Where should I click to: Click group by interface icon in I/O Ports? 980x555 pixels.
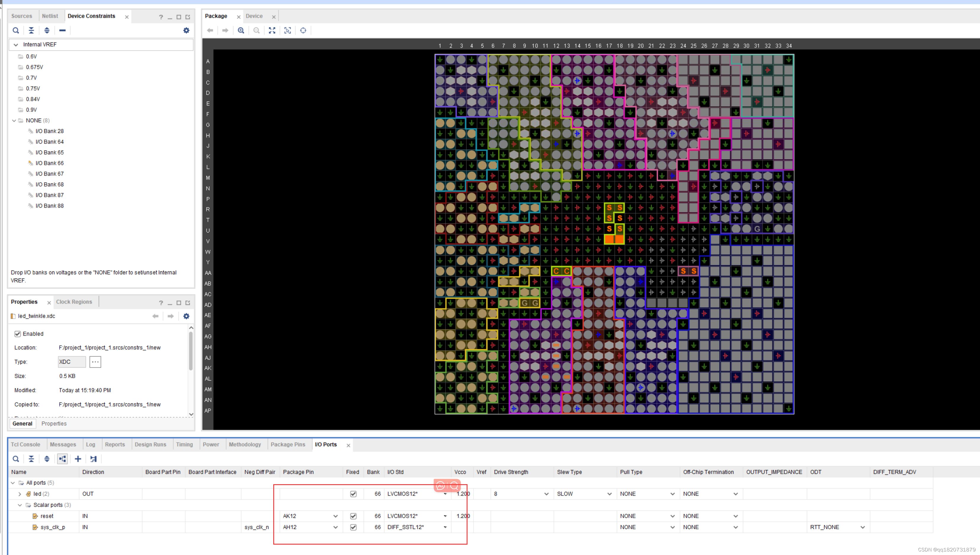tap(62, 459)
